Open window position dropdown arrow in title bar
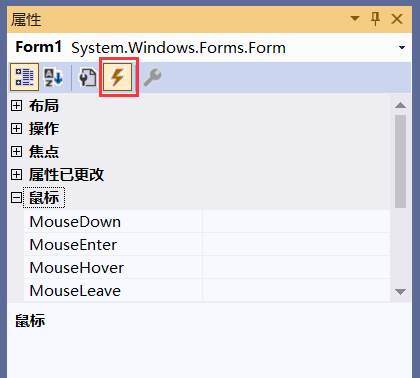The width and height of the screenshot is (420, 378). (x=355, y=18)
